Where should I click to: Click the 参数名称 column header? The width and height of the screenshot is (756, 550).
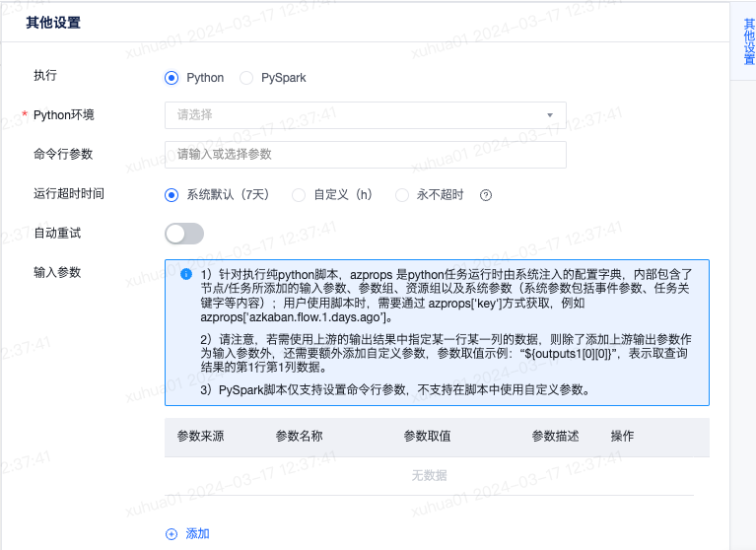(299, 437)
